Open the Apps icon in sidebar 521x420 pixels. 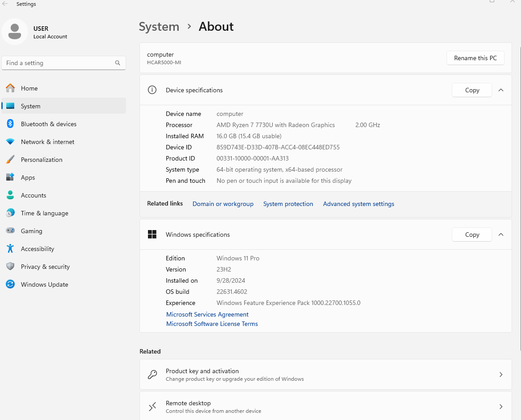10,177
